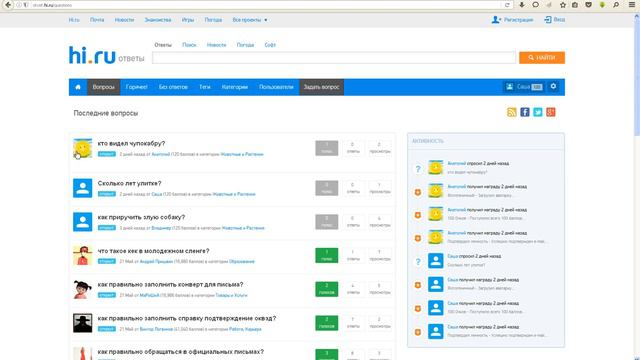Show bookmarks list icon next to star
640x360 pixels.
pyautogui.click(x=575, y=5)
